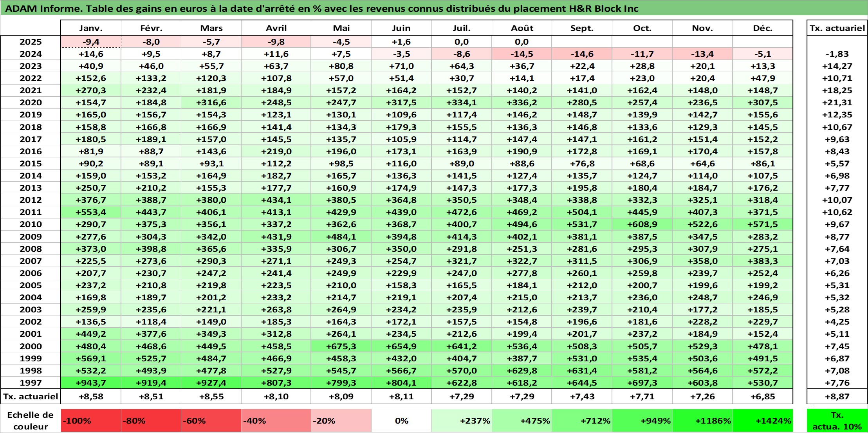Click cell +80,8 for Mai 2023
This screenshot has width=868, height=433.
(x=341, y=66)
